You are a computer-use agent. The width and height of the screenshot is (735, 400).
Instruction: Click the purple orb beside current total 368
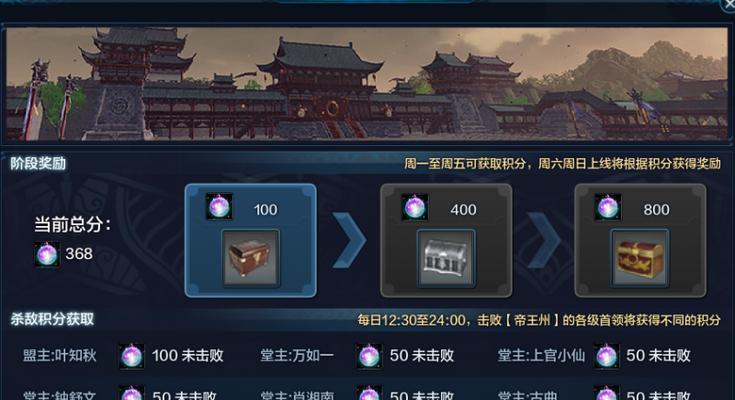click(47, 254)
